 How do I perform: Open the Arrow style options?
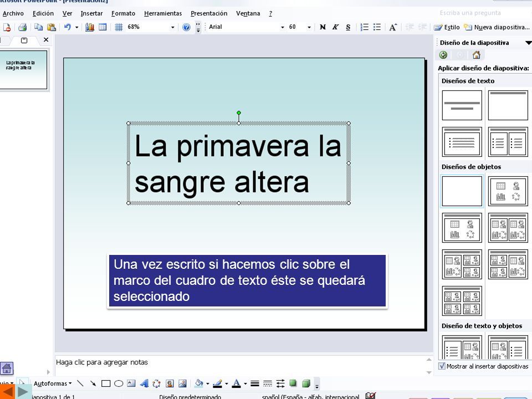tap(280, 383)
